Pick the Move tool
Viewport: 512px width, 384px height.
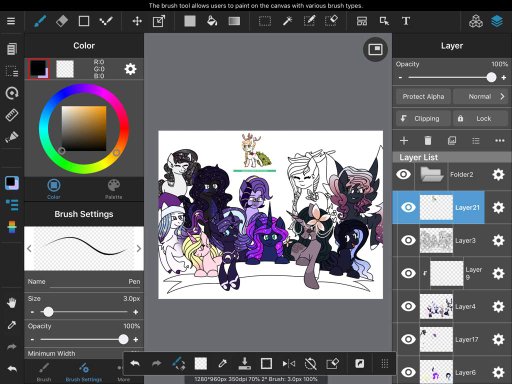click(x=137, y=21)
